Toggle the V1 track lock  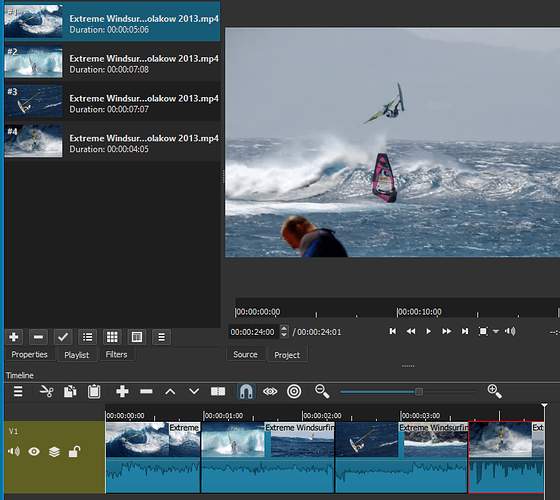[x=74, y=452]
